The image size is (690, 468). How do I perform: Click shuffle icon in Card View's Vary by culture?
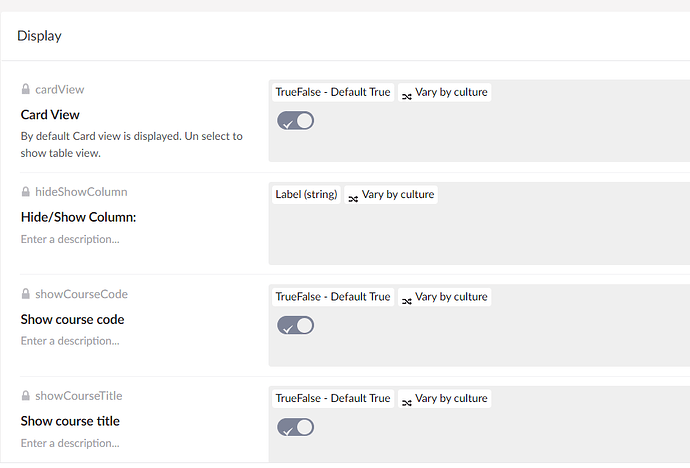pyautogui.click(x=407, y=96)
